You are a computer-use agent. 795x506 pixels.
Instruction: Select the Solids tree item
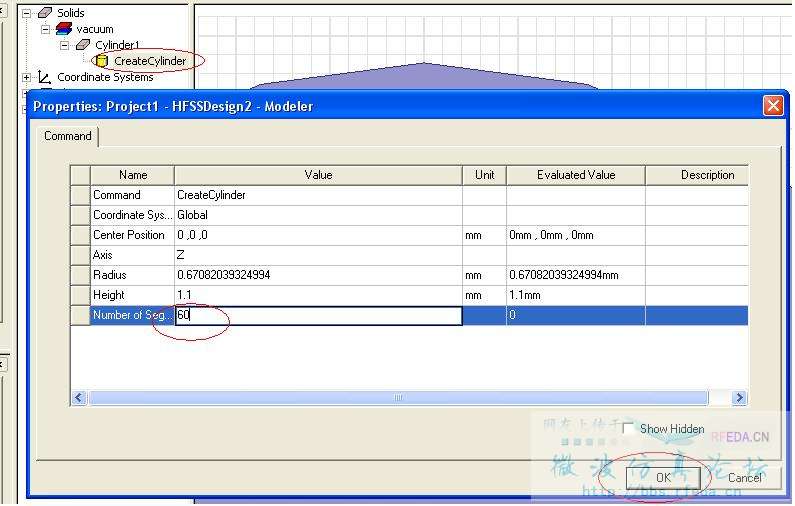tap(70, 13)
